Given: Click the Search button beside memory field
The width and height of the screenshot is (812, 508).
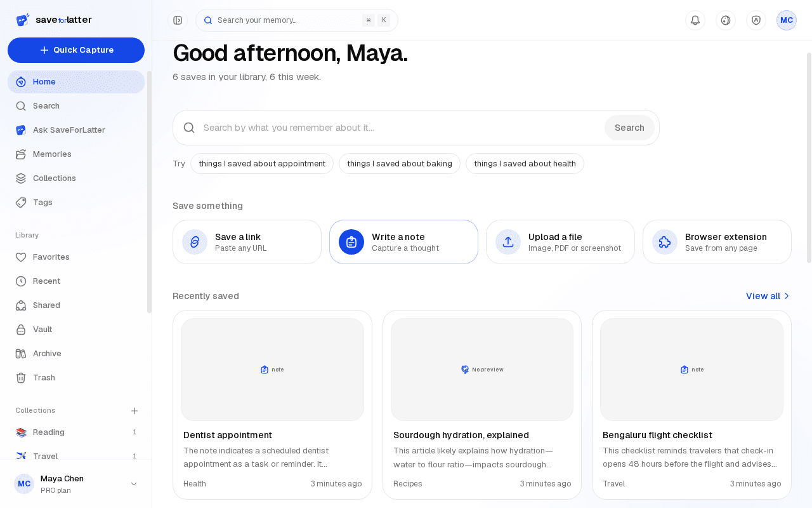Looking at the screenshot, I should point(629,128).
